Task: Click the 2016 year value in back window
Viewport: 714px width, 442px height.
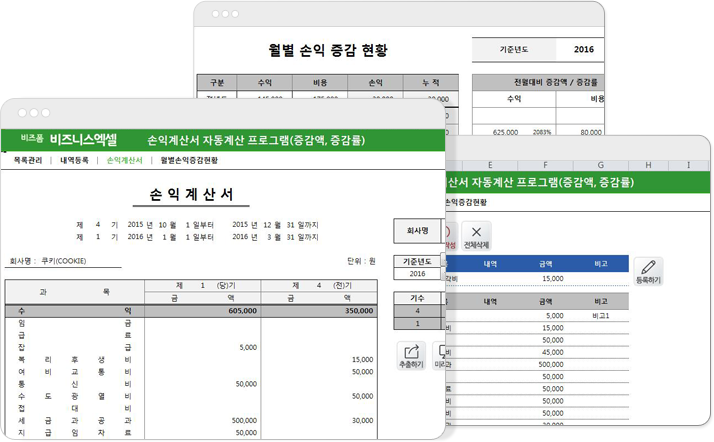Action: point(583,49)
